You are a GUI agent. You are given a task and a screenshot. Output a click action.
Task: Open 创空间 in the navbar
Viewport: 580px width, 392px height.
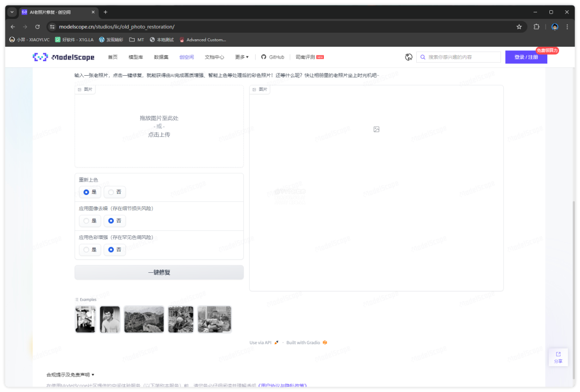click(x=187, y=57)
